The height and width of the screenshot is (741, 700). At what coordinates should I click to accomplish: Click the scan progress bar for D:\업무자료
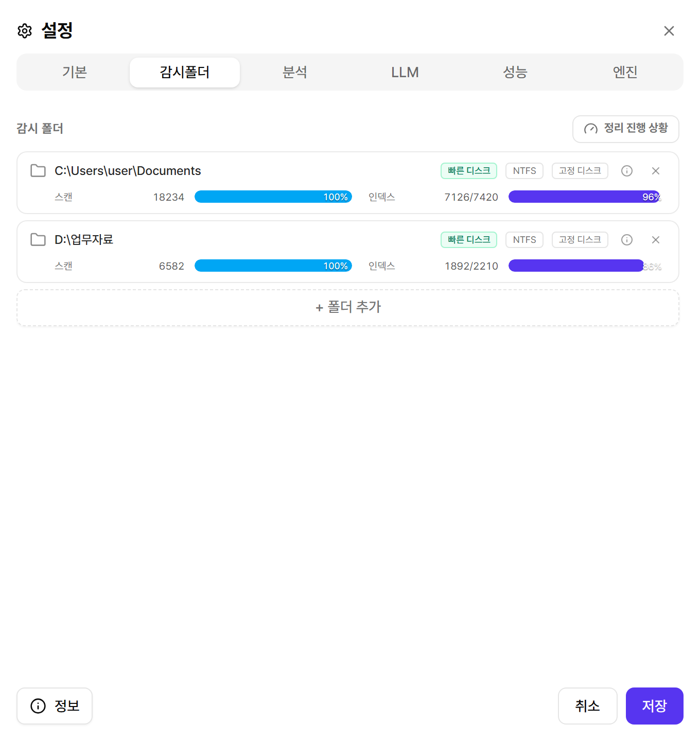click(x=273, y=266)
